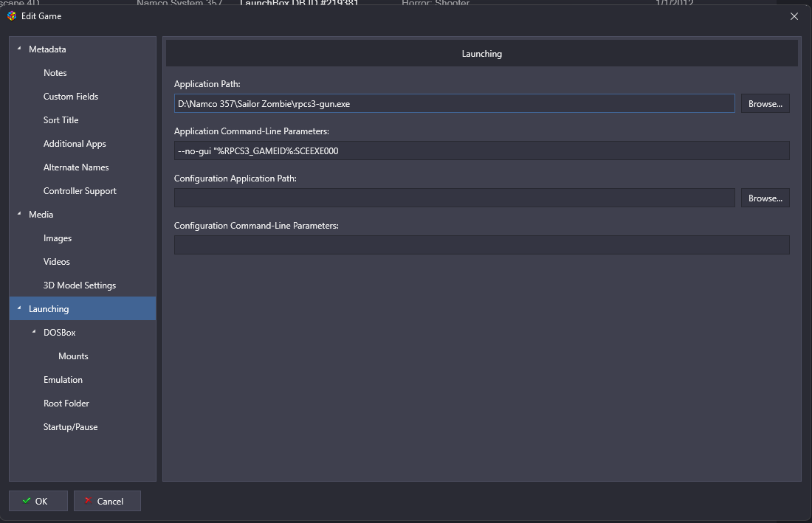The height and width of the screenshot is (523, 812).
Task: Open the Metadata section
Action: 47,49
